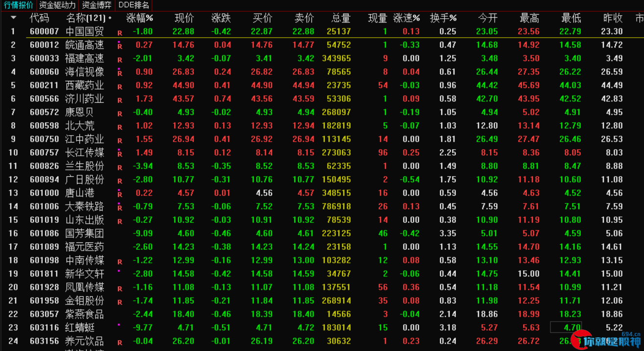This screenshot has height=351, width=644.
Task: Click the R marker beside 广日股份
Action: tap(119, 181)
